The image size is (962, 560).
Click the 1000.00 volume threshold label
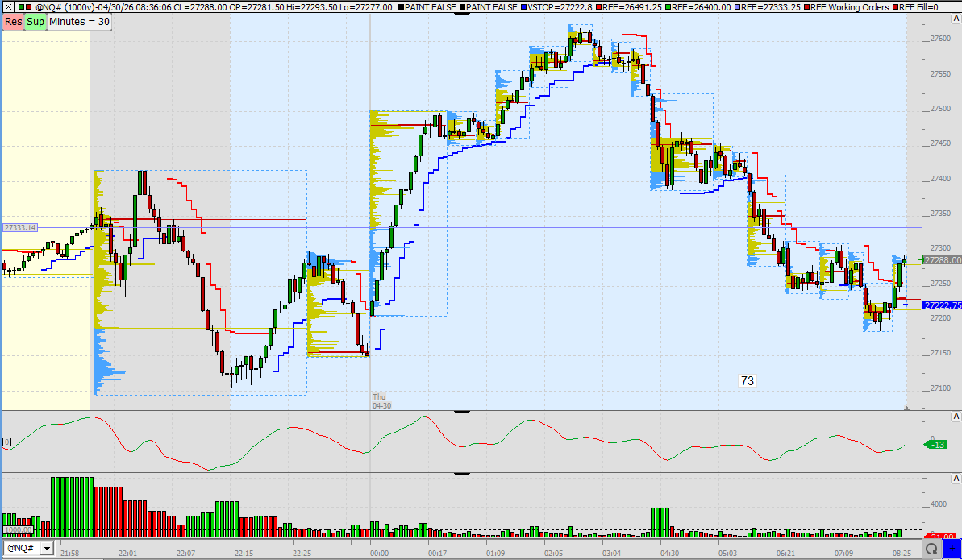(x=18, y=530)
